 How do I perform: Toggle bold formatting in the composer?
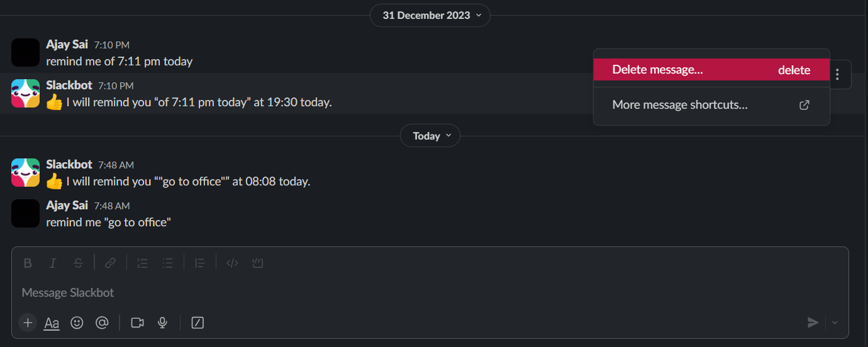coord(28,263)
